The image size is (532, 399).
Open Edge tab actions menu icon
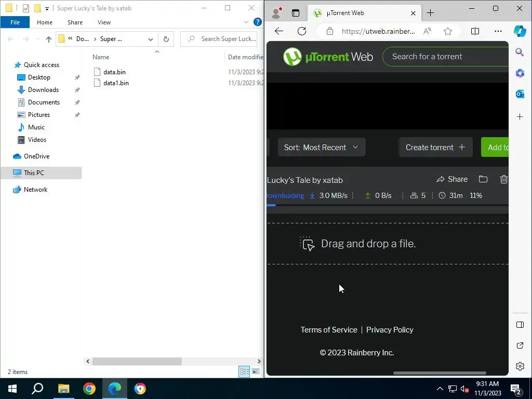[296, 13]
